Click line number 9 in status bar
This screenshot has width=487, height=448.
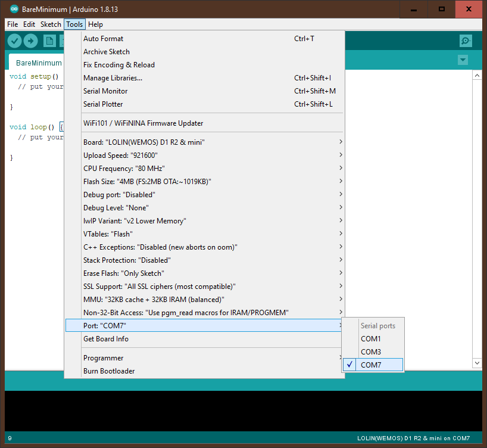[x=10, y=438]
